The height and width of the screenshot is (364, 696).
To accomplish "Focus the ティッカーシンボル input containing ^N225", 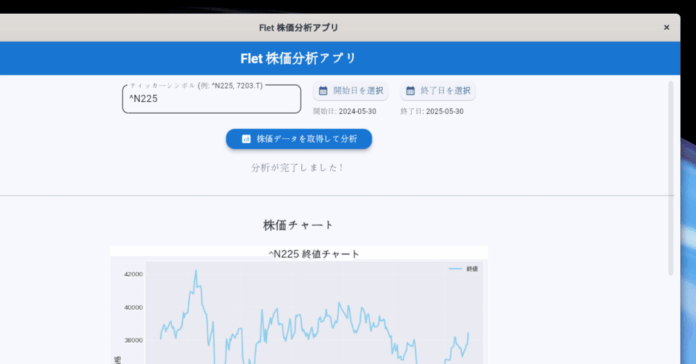I will 212,99.
